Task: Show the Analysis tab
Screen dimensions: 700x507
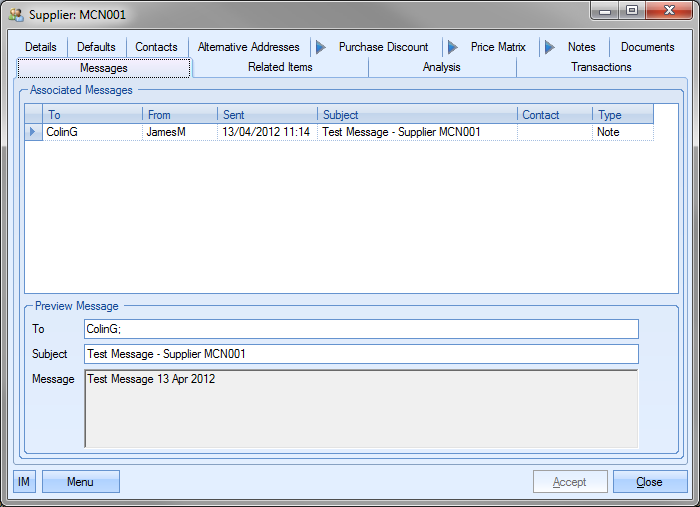Action: point(441,67)
